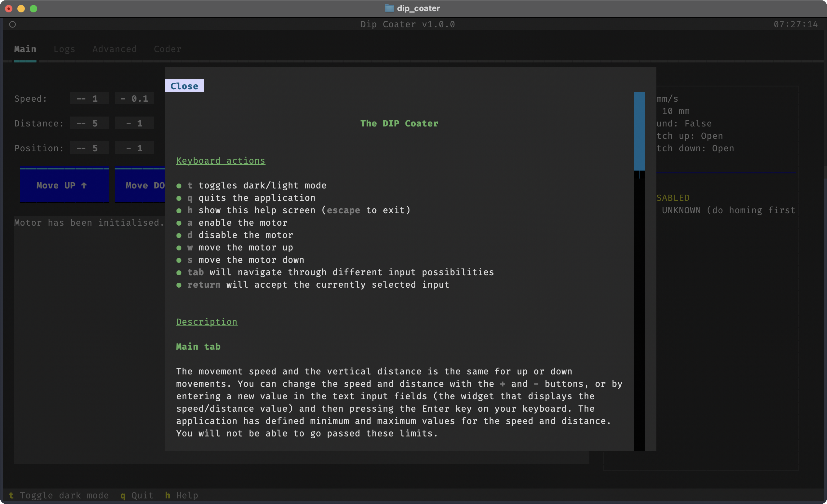Image resolution: width=827 pixels, height=504 pixels.
Task: Decrease position by 1
Action: coord(134,148)
